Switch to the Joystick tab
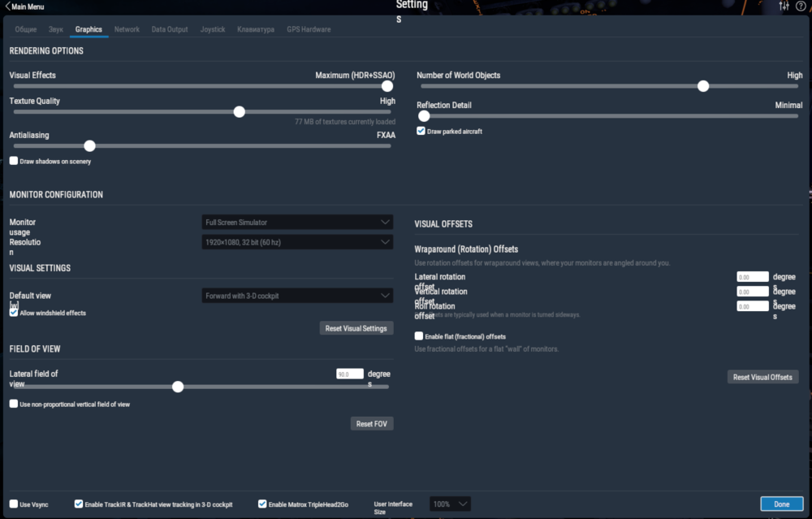The image size is (812, 519). pos(213,29)
